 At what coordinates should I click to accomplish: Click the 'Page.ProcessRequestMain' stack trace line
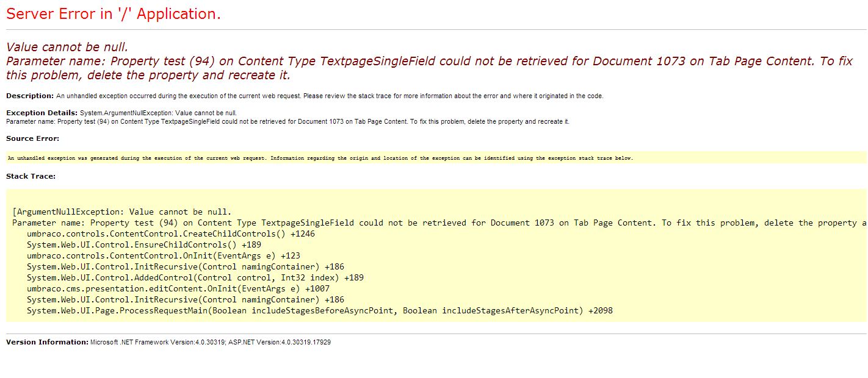click(319, 310)
